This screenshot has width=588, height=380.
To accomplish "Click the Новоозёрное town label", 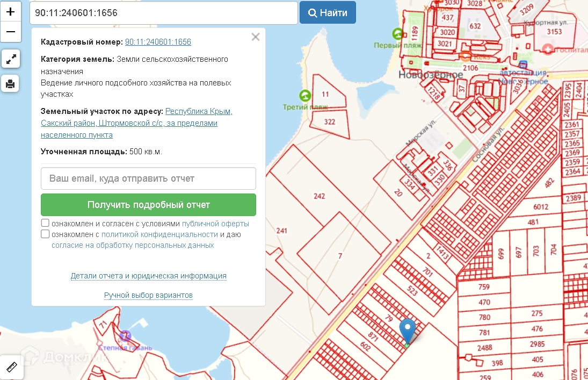I will point(431,75).
